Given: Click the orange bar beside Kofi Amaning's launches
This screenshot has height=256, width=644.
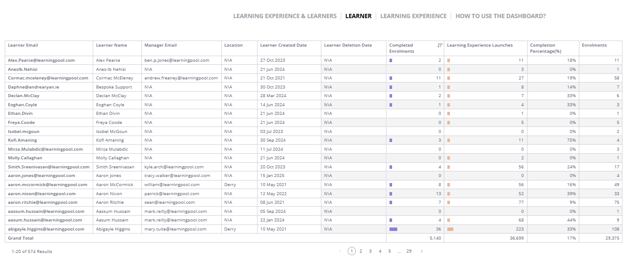Looking at the screenshot, I should (x=449, y=140).
